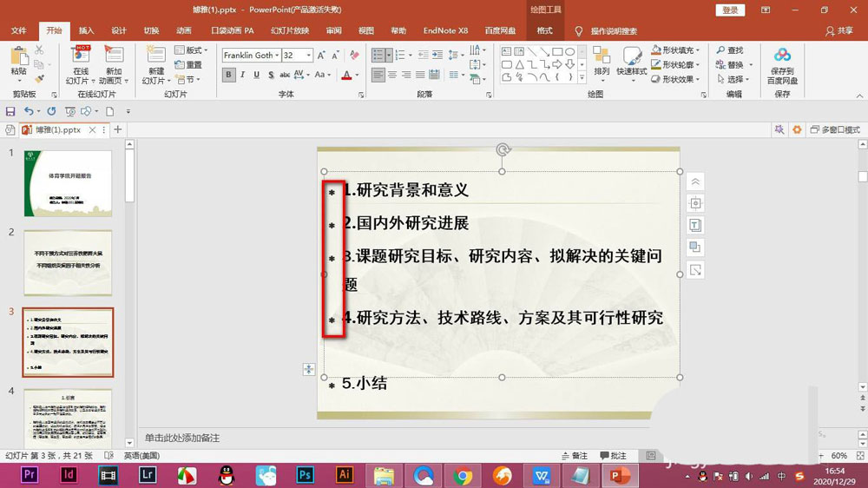Open the Franklin Goth font name dropdown
The height and width of the screenshot is (488, 868).
(277, 56)
